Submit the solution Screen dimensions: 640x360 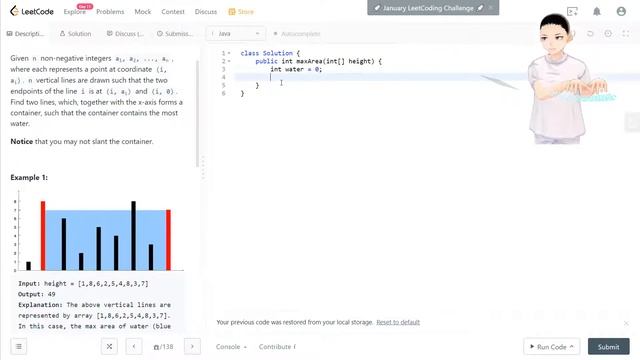(609, 347)
